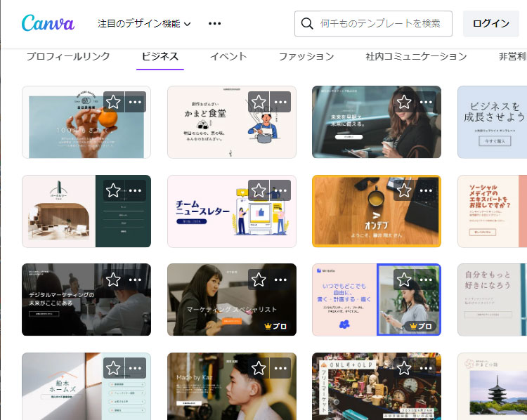This screenshot has height=420, width=527.
Task: Click the Canva logo
Action: tap(48, 23)
